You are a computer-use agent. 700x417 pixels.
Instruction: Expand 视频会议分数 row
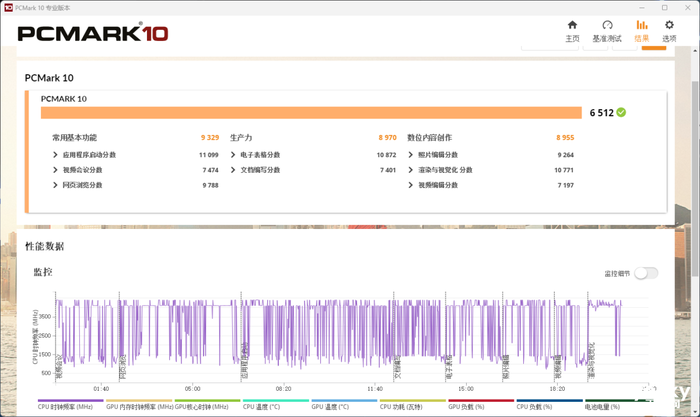tap(56, 170)
